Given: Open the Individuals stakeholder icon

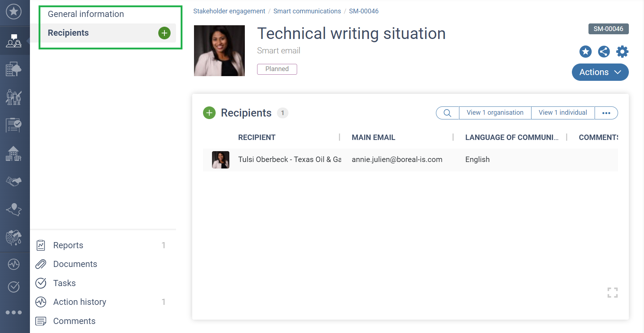Looking at the screenshot, I should pos(13,97).
